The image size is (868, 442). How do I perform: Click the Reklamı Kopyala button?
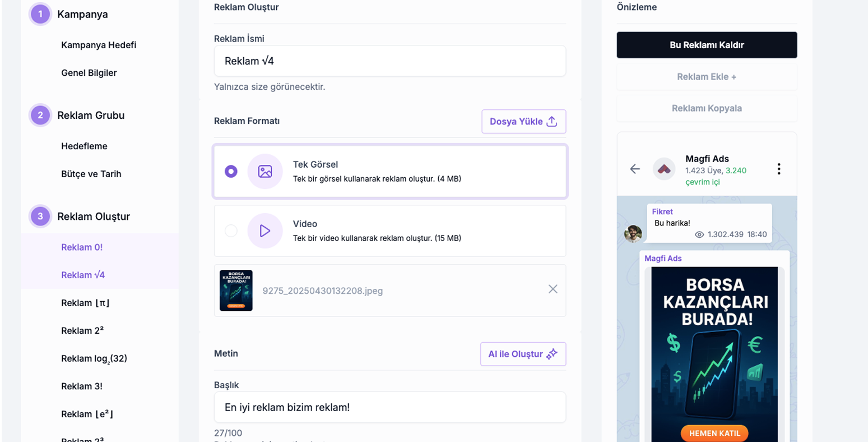pos(707,108)
